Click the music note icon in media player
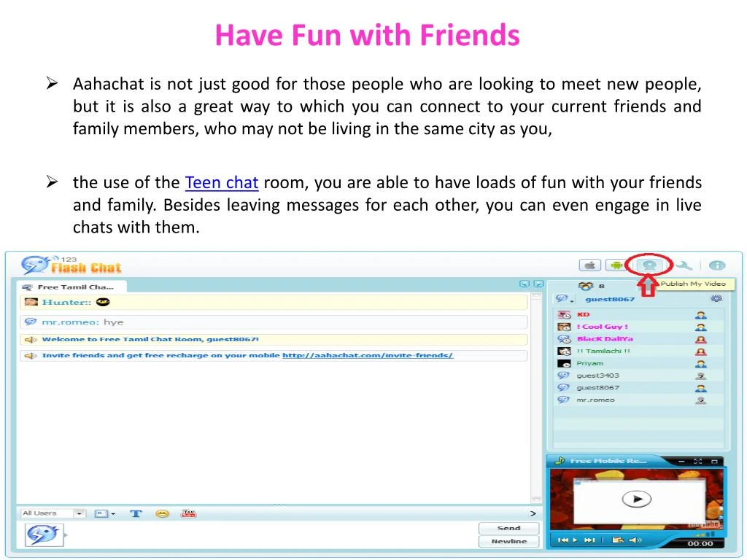 point(560,461)
